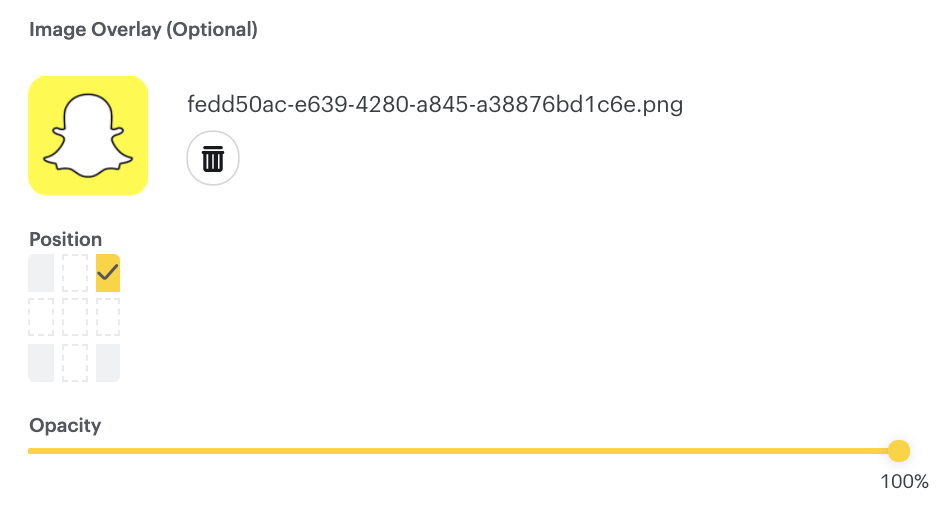Screen dimensions: 940x510
Task: Click the Opacity slider handle
Action: [x=899, y=451]
